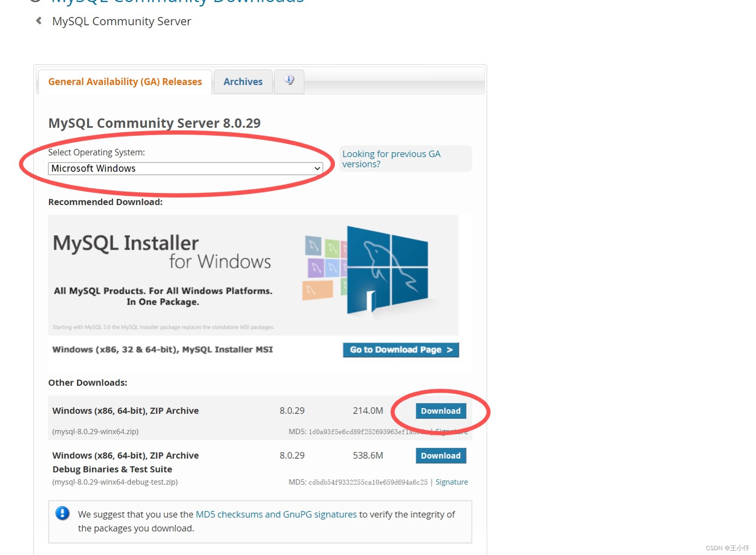Viewport: 756px width, 555px height.
Task: Click Debug Binaries & Test Suite label
Action: pos(112,469)
